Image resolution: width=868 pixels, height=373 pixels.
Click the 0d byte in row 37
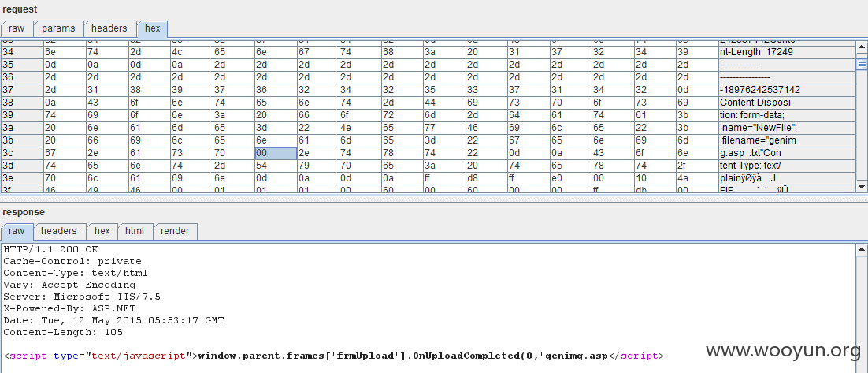[697, 90]
